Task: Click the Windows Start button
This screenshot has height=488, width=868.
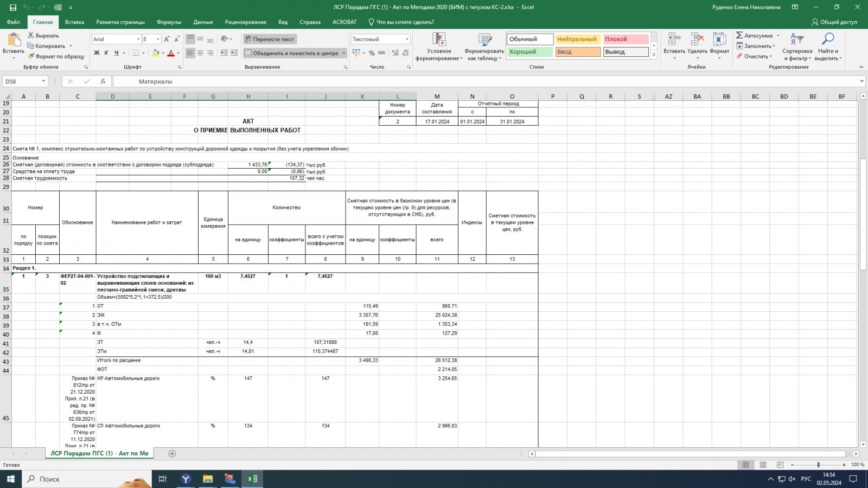Action: click(x=11, y=479)
